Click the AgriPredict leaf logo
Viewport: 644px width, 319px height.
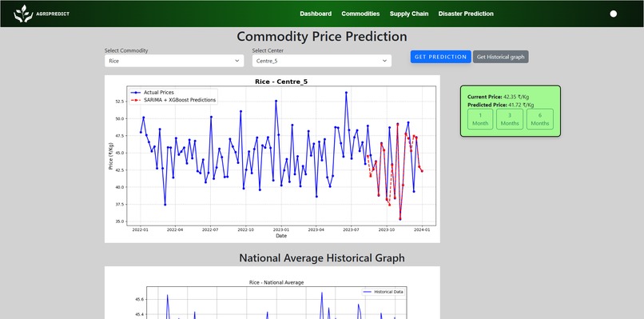click(x=23, y=14)
